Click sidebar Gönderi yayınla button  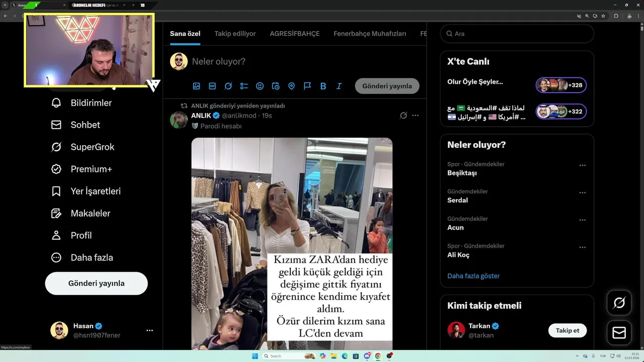[96, 283]
